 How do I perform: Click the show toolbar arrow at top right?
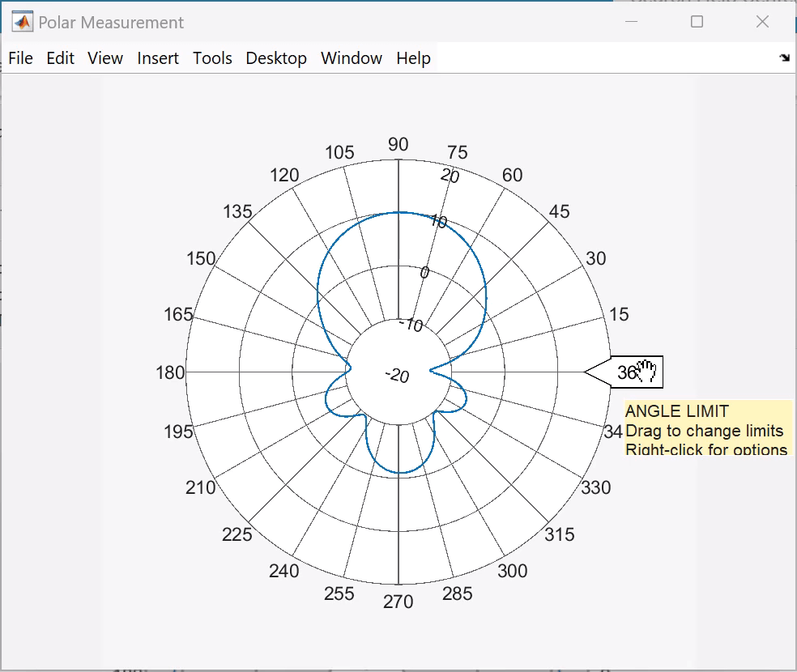tap(782, 57)
